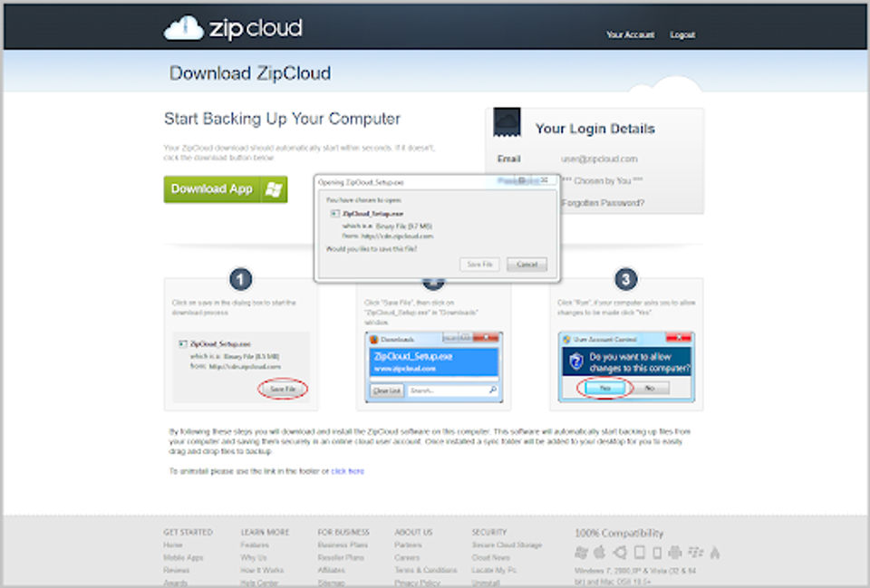Click the Android compatibility icon in footer
Screen dimensions: 870x588
point(674,553)
